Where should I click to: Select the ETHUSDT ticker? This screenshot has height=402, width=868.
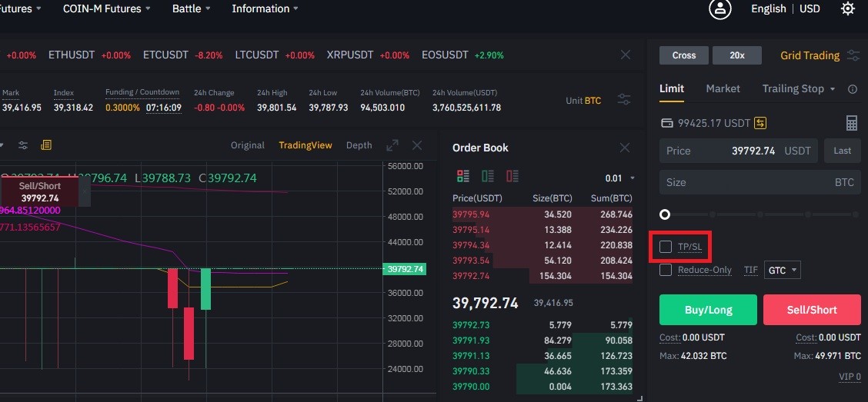tap(90, 55)
